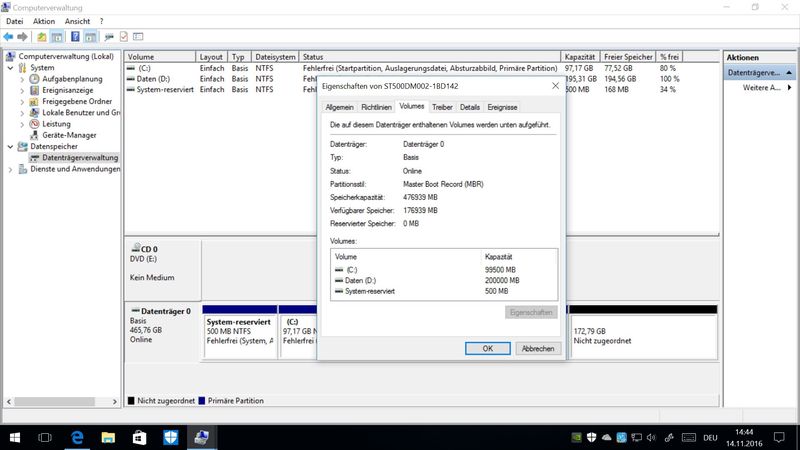Open Geräte-Manager in the tree
This screenshot has width=800, height=450.
tap(68, 135)
